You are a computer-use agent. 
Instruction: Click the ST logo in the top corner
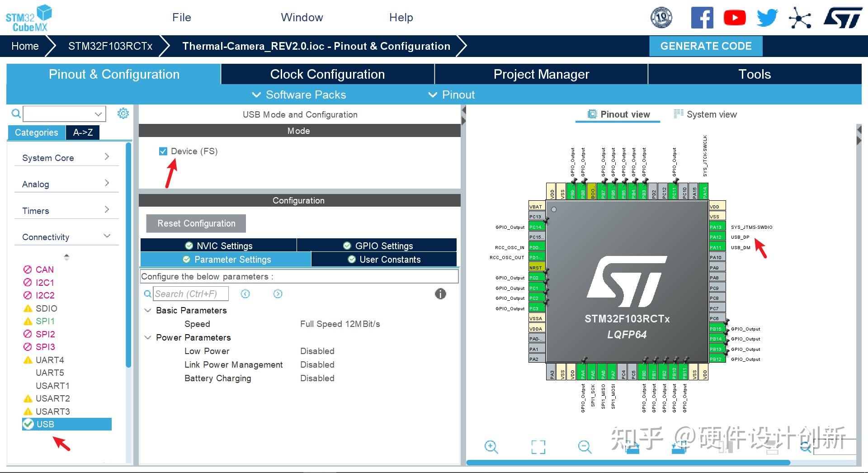(x=843, y=18)
